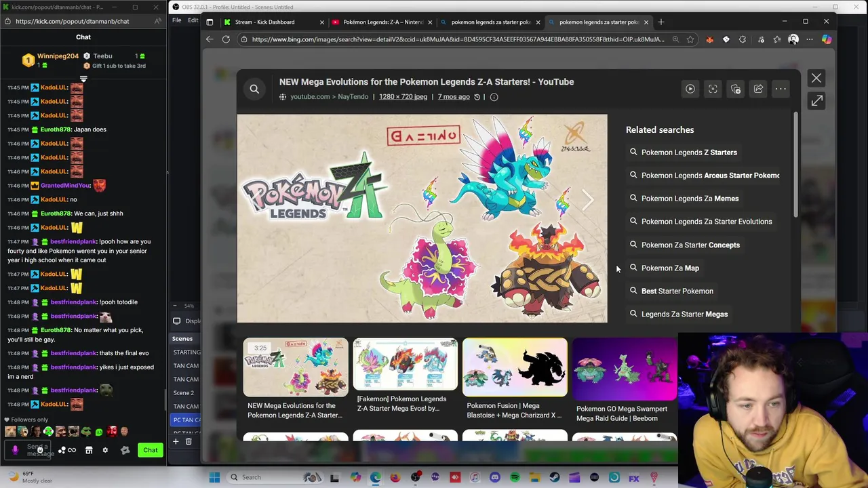Zoom icon in Edge address bar
This screenshot has height=488, width=868.
pos(675,39)
